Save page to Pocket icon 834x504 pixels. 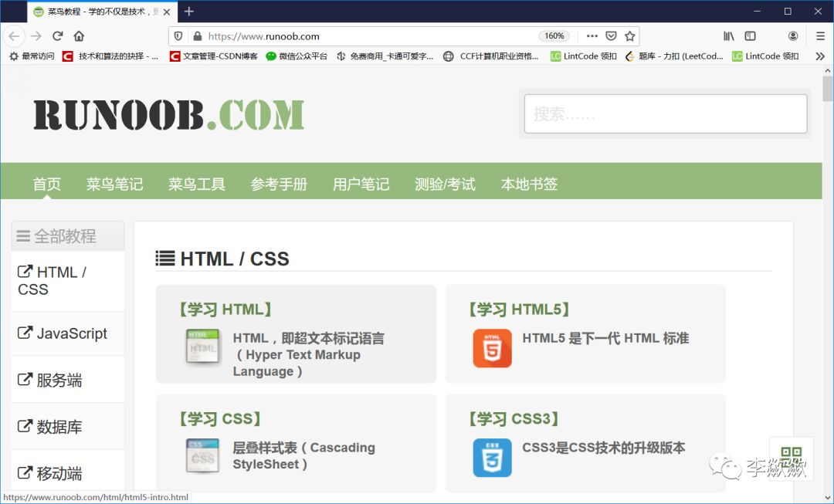click(611, 36)
